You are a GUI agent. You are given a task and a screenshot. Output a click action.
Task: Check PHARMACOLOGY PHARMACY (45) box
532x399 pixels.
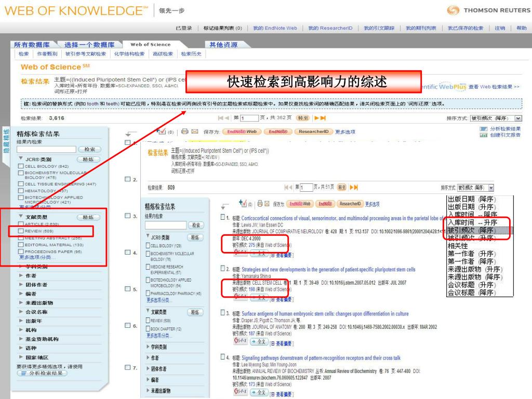click(x=148, y=293)
